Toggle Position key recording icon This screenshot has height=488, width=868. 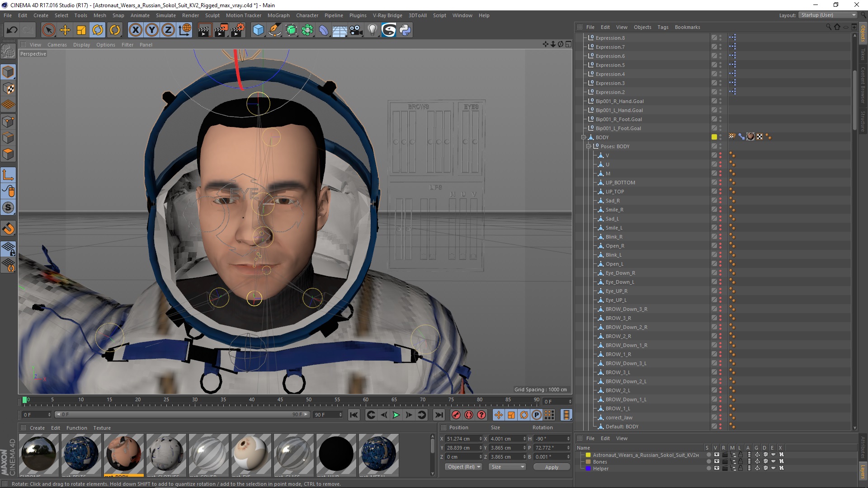[499, 415]
